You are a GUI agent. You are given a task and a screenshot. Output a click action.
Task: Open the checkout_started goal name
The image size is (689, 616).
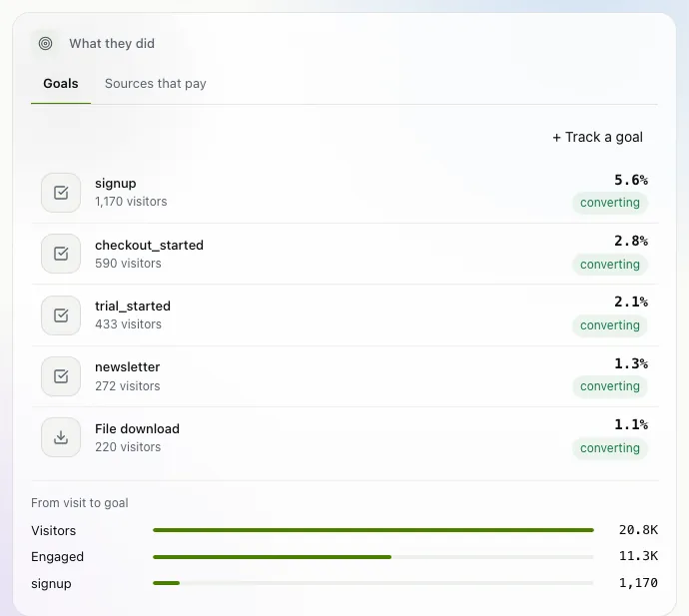[x=150, y=245]
